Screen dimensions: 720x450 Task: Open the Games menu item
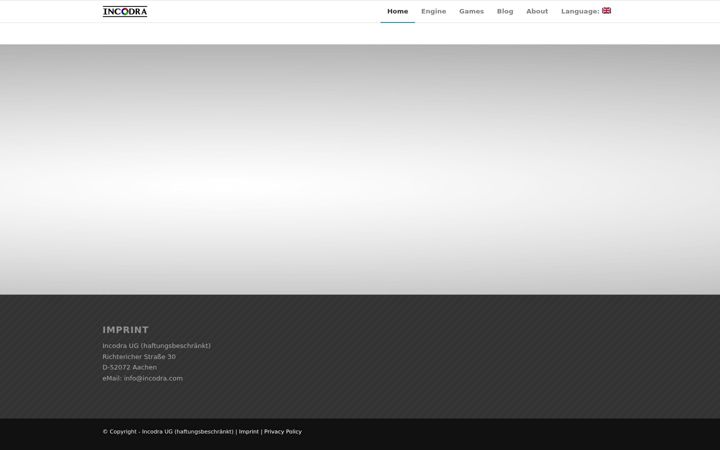(x=472, y=11)
